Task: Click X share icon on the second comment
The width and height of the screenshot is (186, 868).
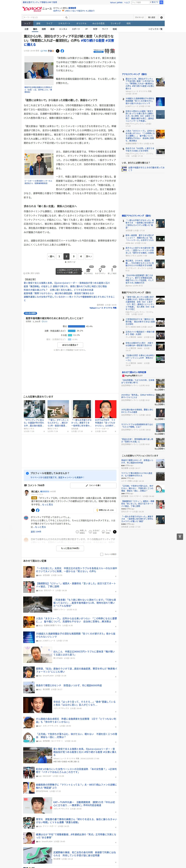Action: pyautogui.click(x=114, y=532)
